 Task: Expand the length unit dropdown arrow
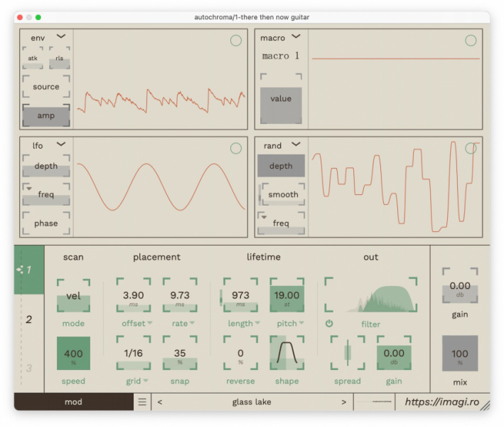point(257,323)
